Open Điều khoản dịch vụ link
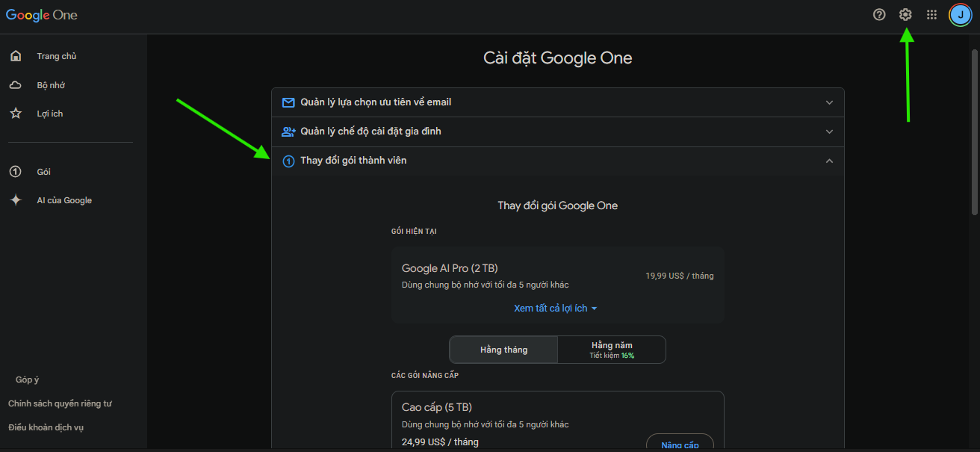Image resolution: width=980 pixels, height=452 pixels. [46, 427]
